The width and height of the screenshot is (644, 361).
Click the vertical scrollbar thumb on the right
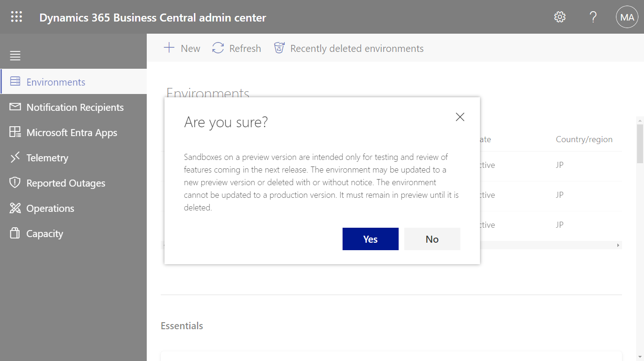[x=639, y=143]
